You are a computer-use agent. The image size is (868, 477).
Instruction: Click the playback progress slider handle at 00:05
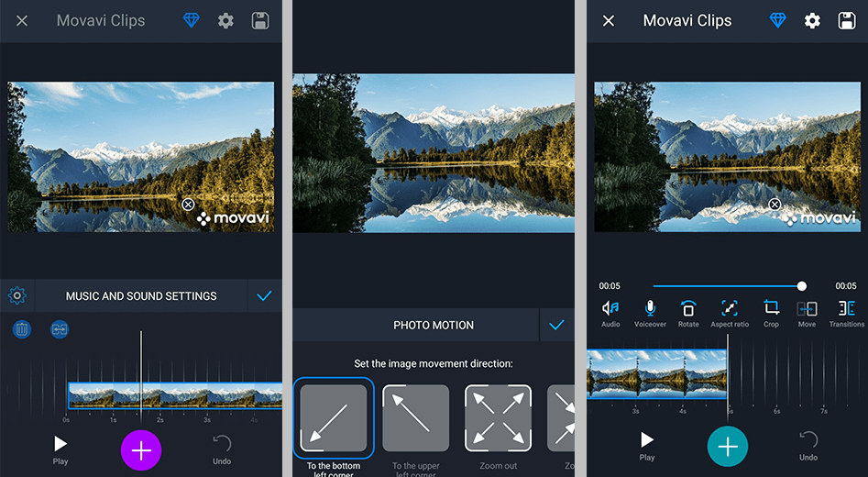click(802, 286)
